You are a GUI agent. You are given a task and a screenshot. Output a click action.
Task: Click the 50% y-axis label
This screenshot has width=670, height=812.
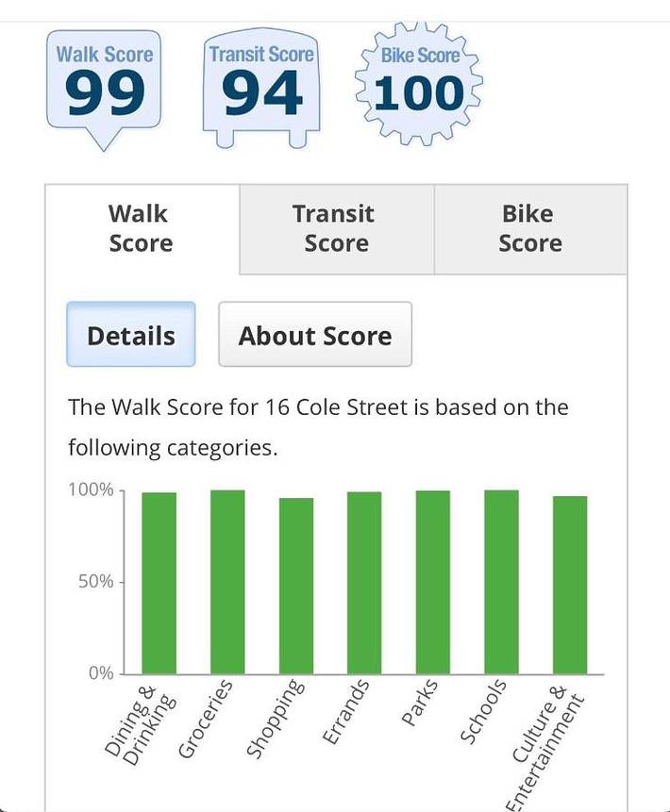(x=95, y=582)
